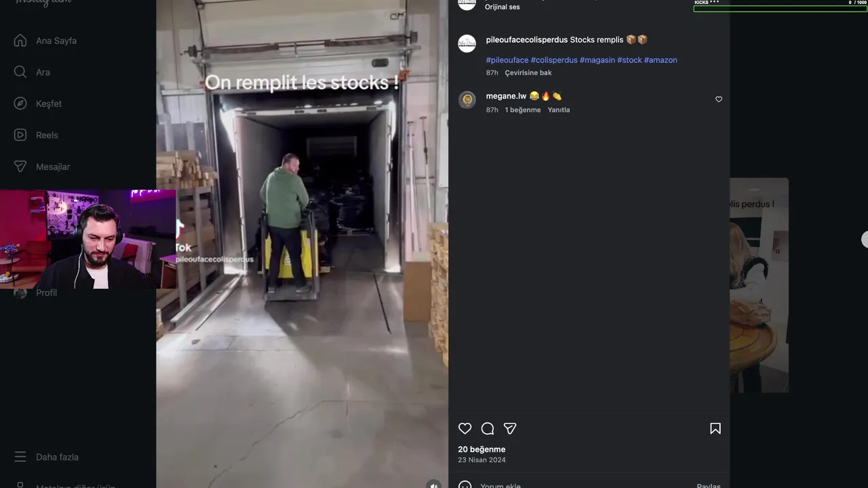The height and width of the screenshot is (488, 868).
Task: Open comment bubble icon under post
Action: (x=488, y=428)
